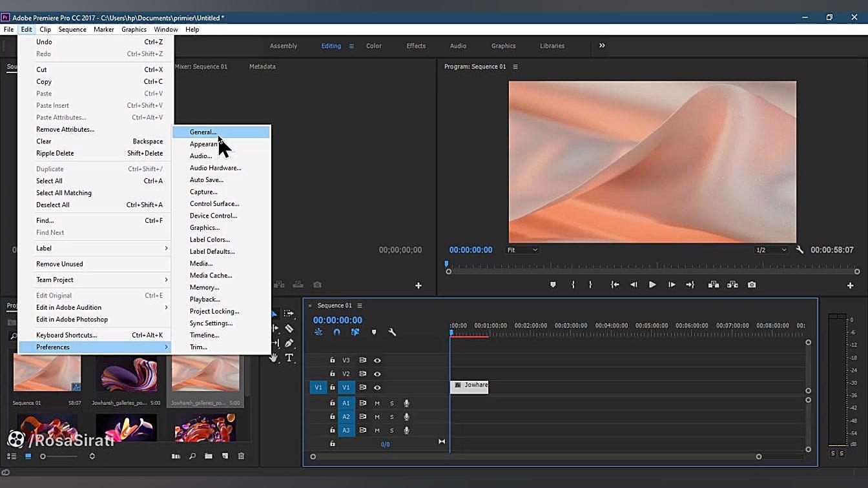Switch to the Color workspace
The width and height of the screenshot is (868, 488).
click(x=374, y=46)
